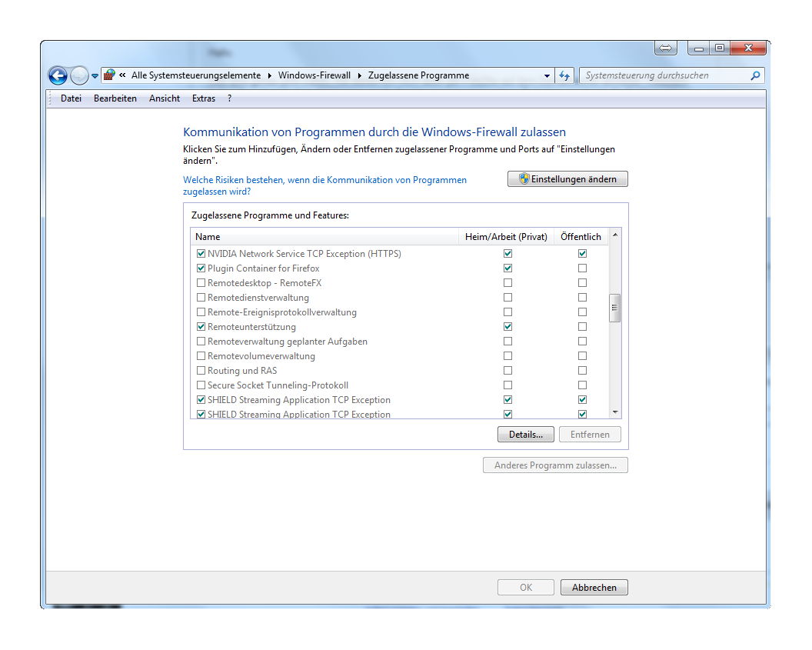Toggle Öffentlich checkbox for Routing und RAS
Screen dimensions: 812x650
click(x=583, y=371)
